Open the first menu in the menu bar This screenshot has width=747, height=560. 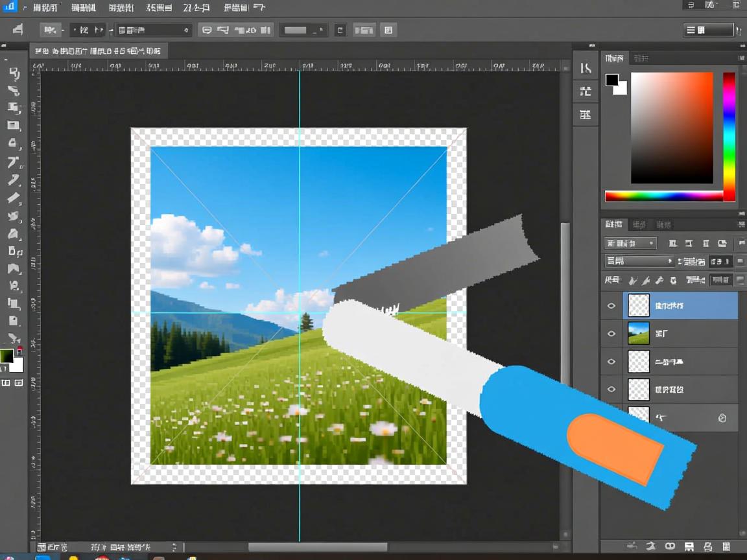click(x=44, y=8)
